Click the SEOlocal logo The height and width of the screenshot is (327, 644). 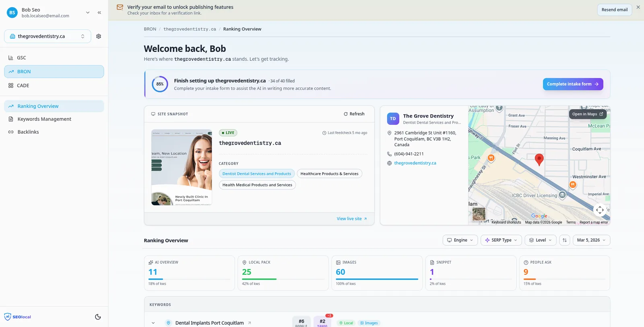coord(17,317)
